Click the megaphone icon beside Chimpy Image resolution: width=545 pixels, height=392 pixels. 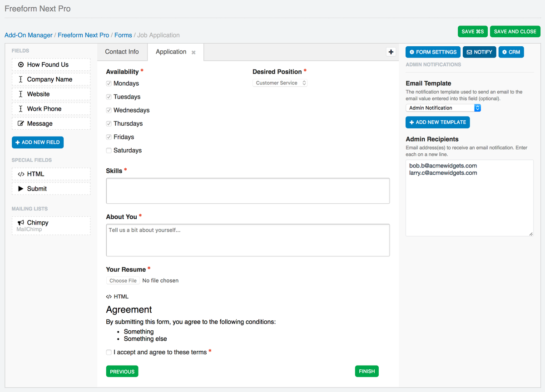coord(21,223)
